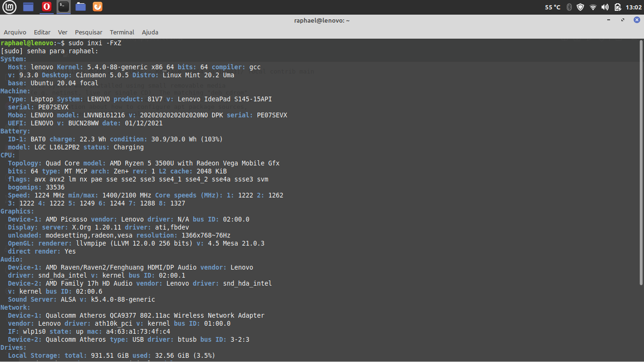Viewport: 644px width, 362px height.
Task: Open the Pesquisar menu
Action: 89,32
